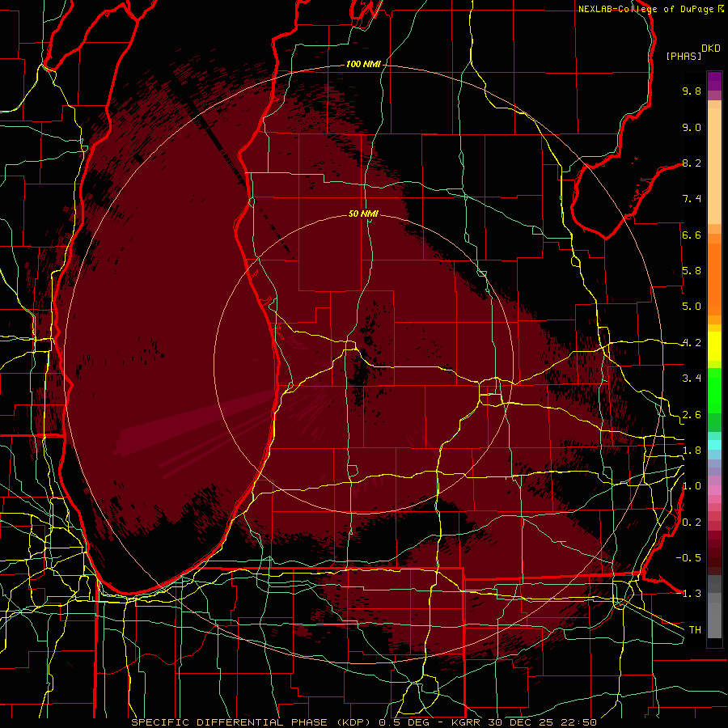728x728 pixels.
Task: Select the "3.4" scale value
Action: [692, 379]
